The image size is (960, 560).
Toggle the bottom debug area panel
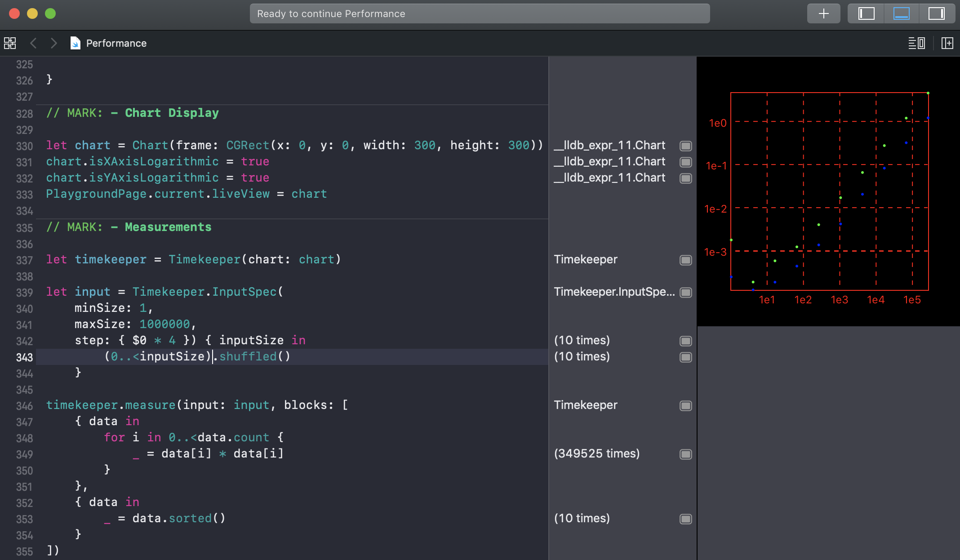click(901, 13)
